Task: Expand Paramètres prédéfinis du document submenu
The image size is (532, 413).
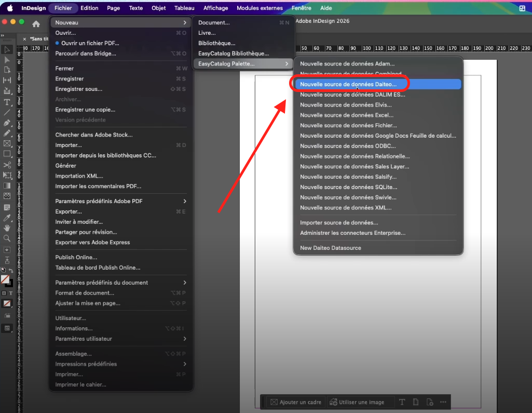Action: [121, 283]
